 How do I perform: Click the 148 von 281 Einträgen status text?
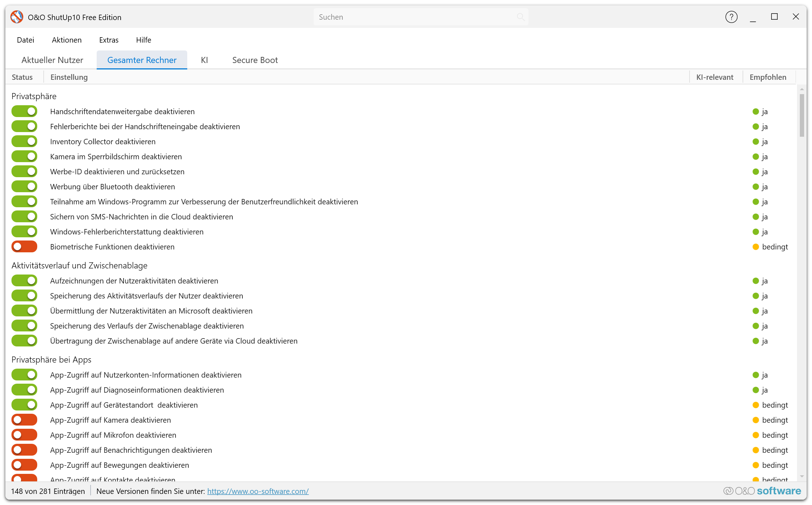click(48, 491)
